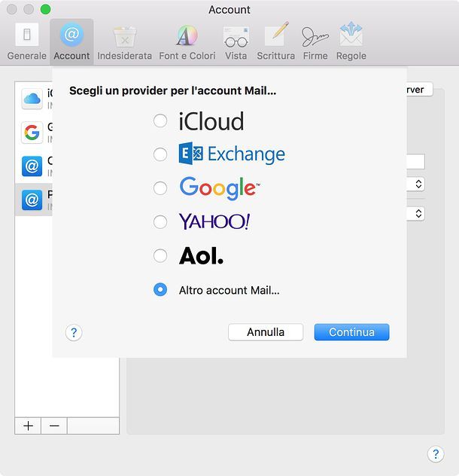459x476 pixels.
Task: Choose the Aol. provider option
Action: 160,256
